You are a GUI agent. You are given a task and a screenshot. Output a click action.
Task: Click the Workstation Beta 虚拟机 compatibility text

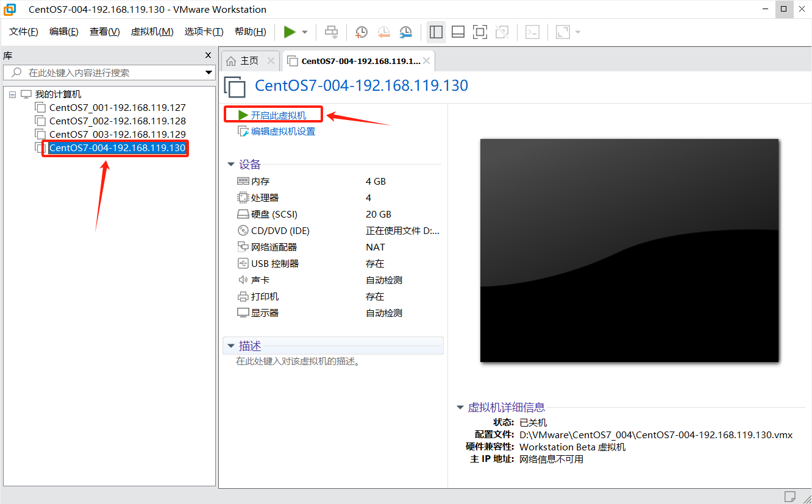572,447
